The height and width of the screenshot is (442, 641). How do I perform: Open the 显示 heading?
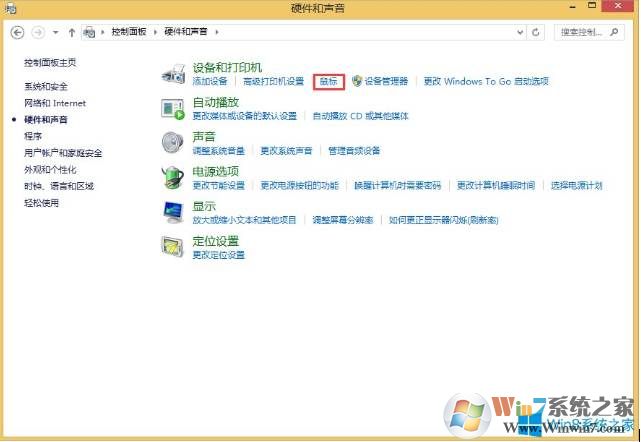204,206
